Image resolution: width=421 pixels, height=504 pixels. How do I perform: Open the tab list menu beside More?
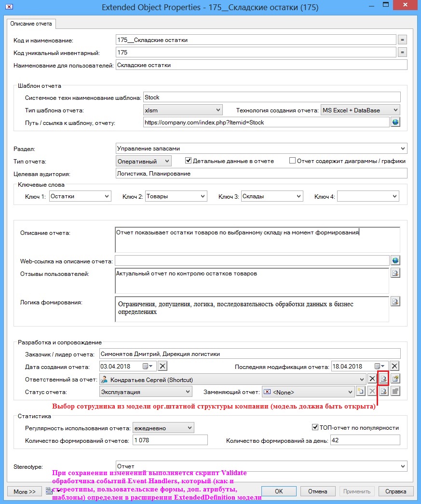click(51, 491)
